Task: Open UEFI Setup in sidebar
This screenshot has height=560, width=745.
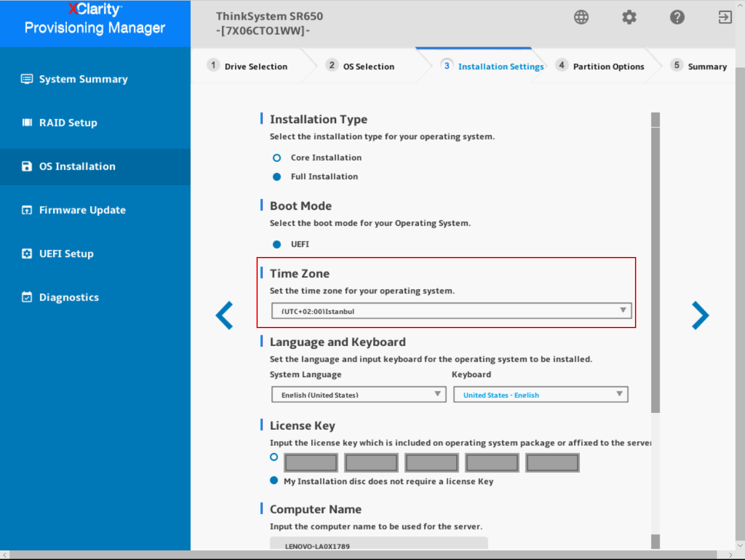Action: (x=95, y=253)
